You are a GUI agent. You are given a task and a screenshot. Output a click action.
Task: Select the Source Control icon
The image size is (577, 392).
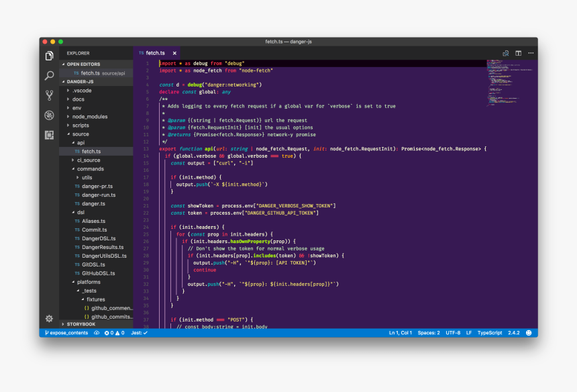(48, 96)
